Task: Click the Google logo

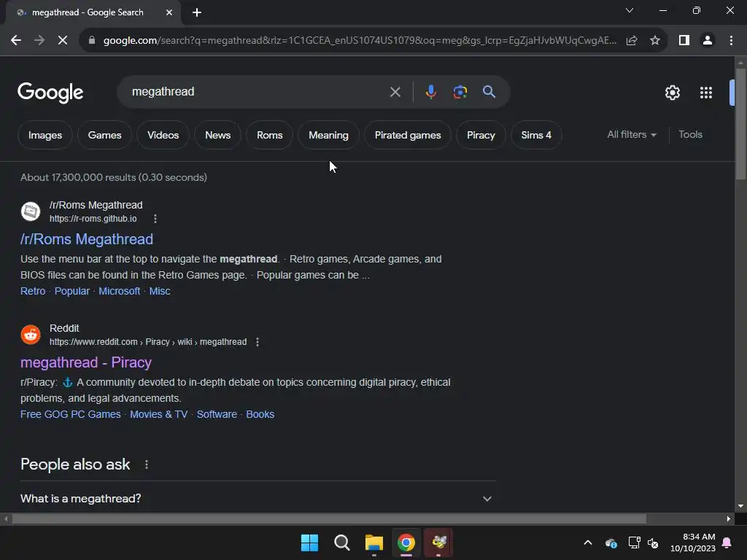Action: point(50,93)
